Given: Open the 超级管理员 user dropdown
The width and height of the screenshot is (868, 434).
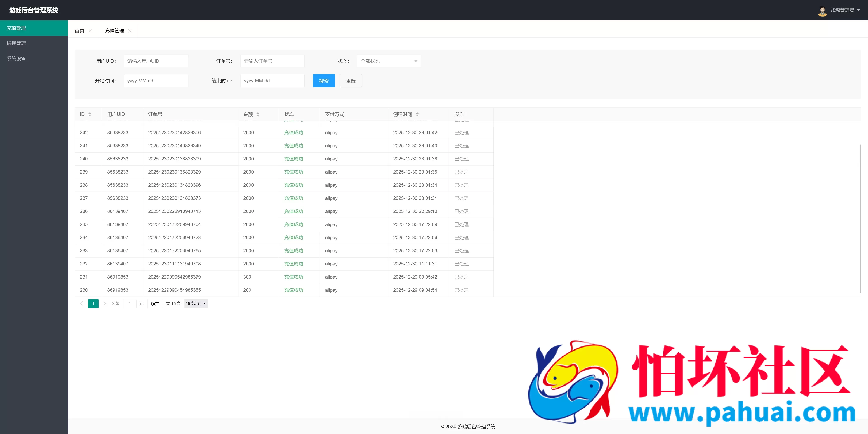Looking at the screenshot, I should click(845, 10).
